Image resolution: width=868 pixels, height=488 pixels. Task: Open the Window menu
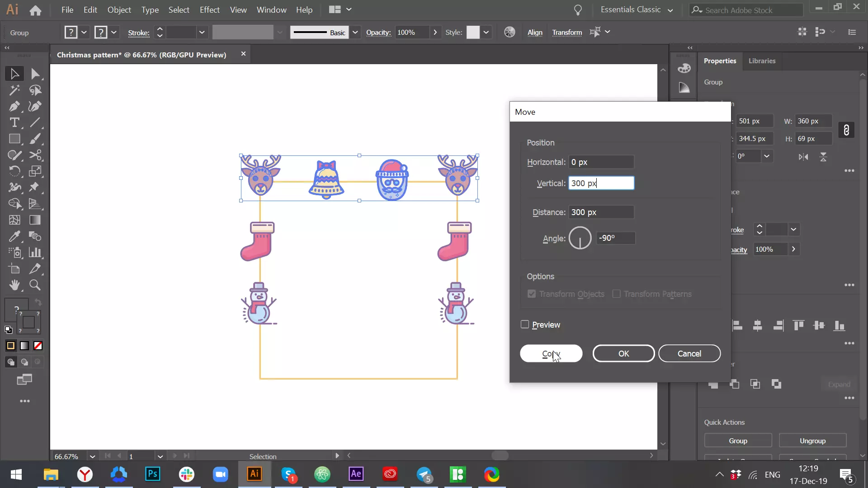272,9
